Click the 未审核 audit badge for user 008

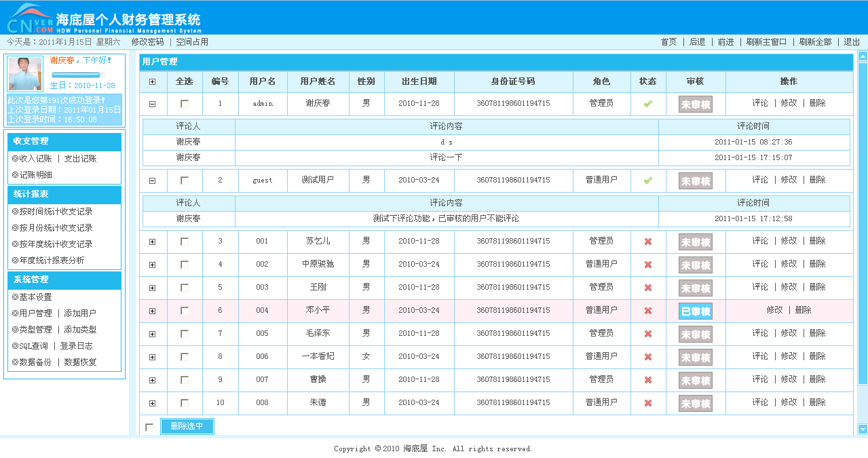point(696,403)
